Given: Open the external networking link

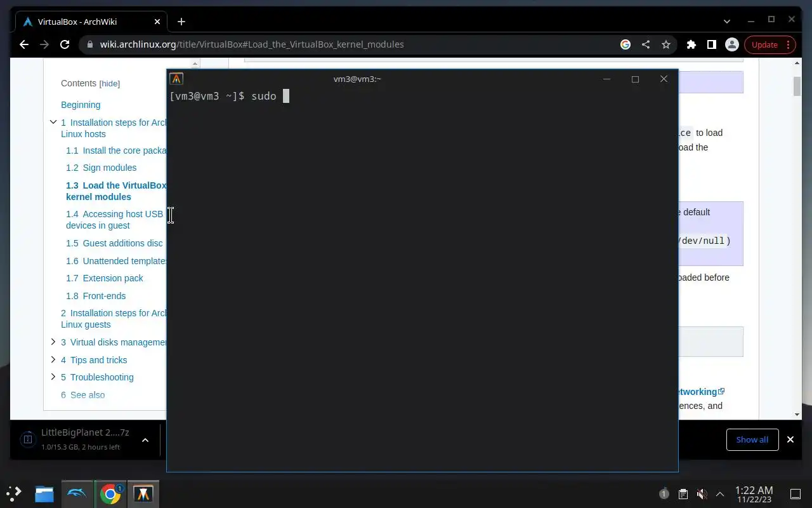Looking at the screenshot, I should tap(700, 392).
